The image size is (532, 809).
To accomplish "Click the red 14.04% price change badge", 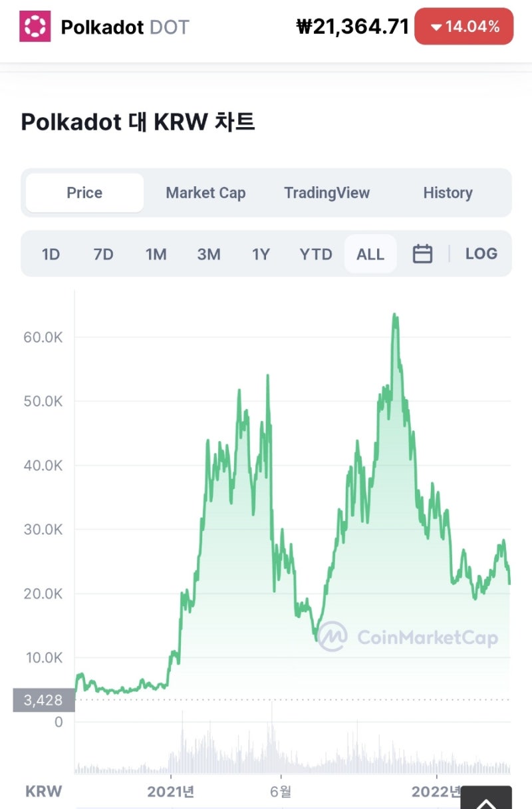I will [464, 27].
